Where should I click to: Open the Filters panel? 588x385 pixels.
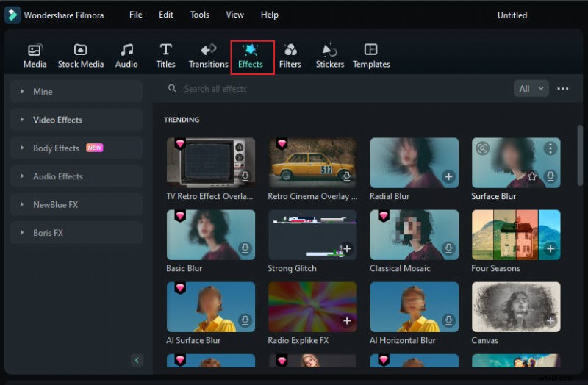click(x=290, y=56)
